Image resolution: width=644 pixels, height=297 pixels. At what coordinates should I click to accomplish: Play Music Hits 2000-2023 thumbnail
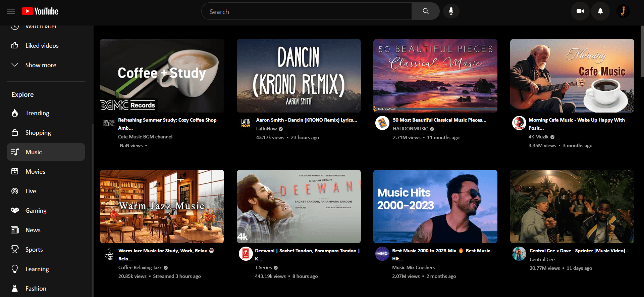tap(435, 206)
